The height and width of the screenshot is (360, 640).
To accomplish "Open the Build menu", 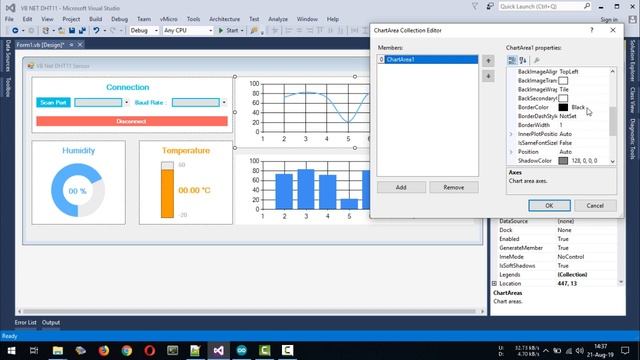I will click(96, 19).
